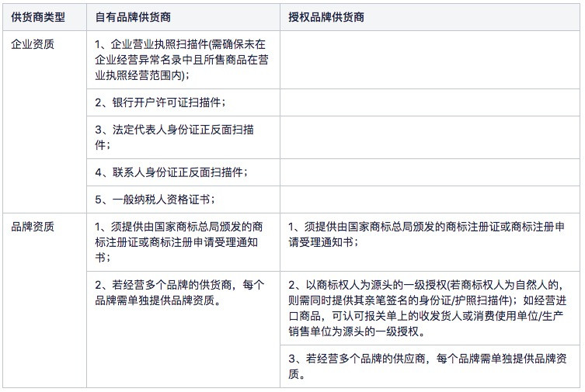Select the 自有品牌供货商 column header

point(183,17)
